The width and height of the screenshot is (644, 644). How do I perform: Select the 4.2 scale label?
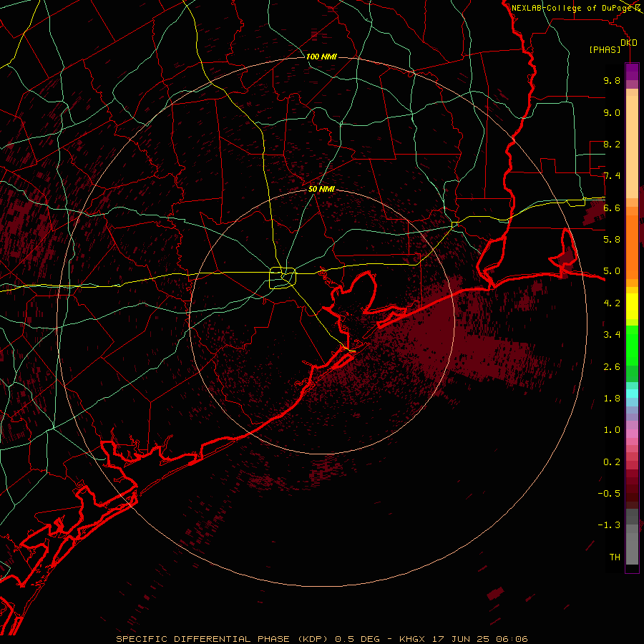point(612,303)
